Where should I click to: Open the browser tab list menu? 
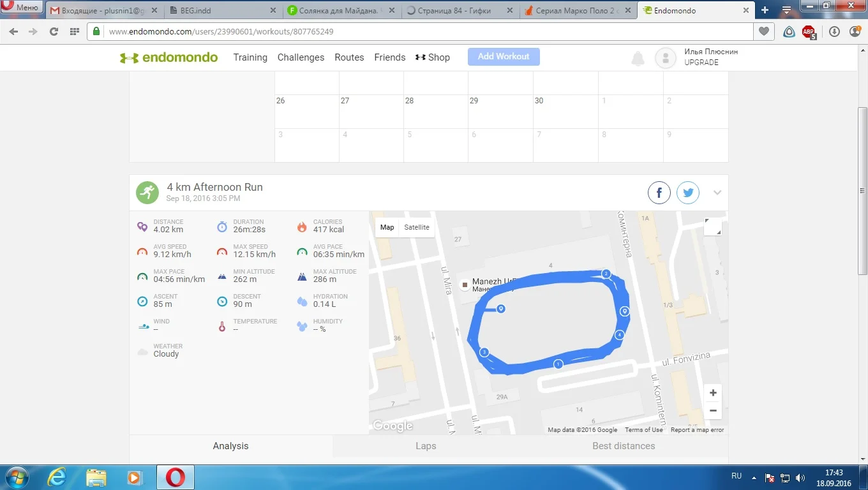[787, 10]
